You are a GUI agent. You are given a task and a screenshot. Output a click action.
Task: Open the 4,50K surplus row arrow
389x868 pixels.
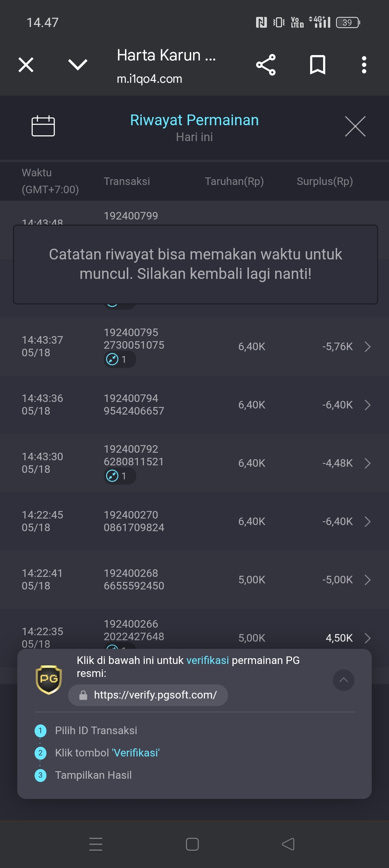coord(367,638)
